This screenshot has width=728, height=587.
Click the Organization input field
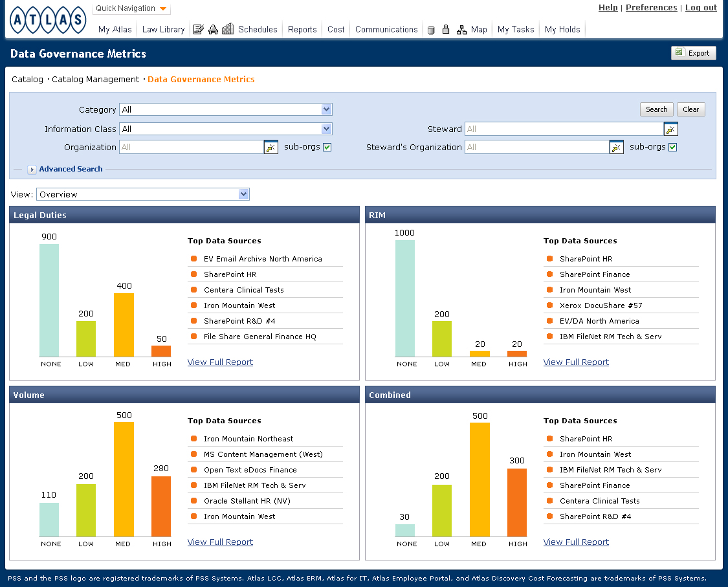(x=192, y=147)
